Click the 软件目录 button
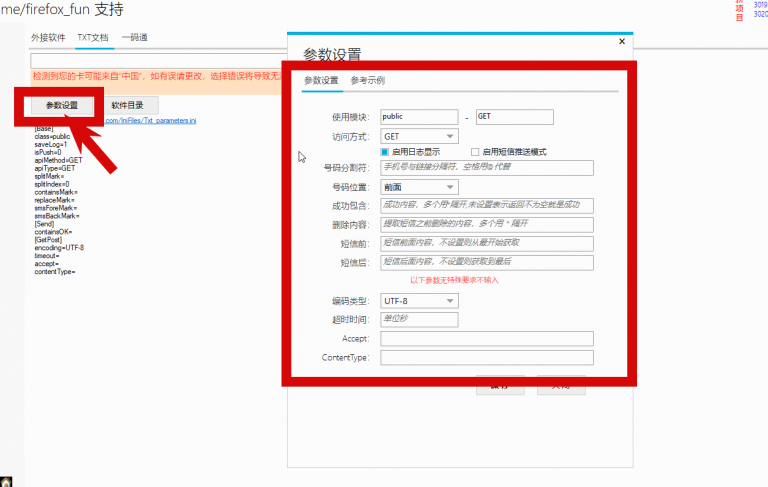Screen dimensions: 768x487 [127, 105]
